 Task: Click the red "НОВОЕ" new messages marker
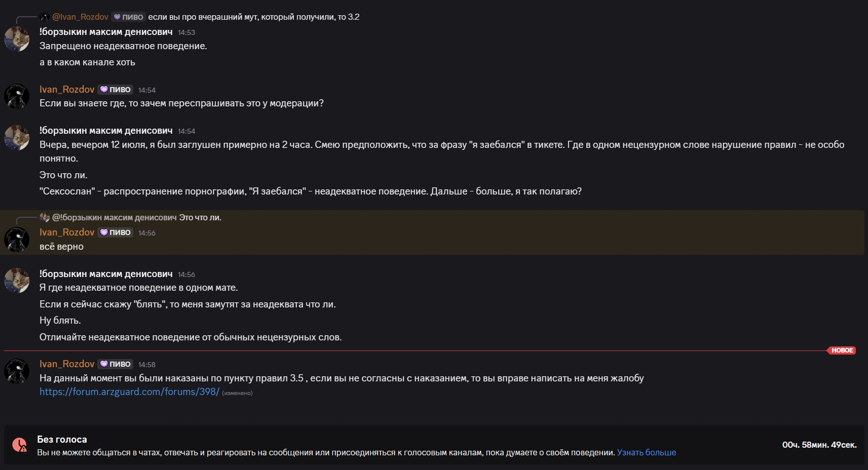tap(842, 350)
